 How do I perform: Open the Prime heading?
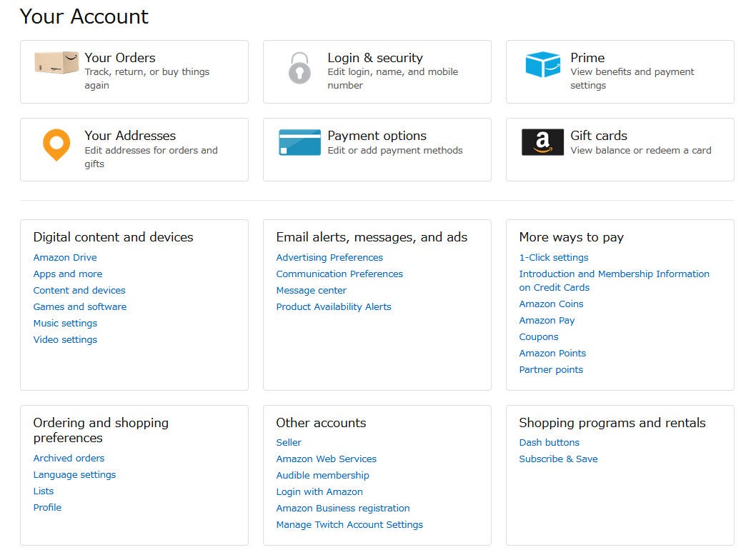pos(587,58)
